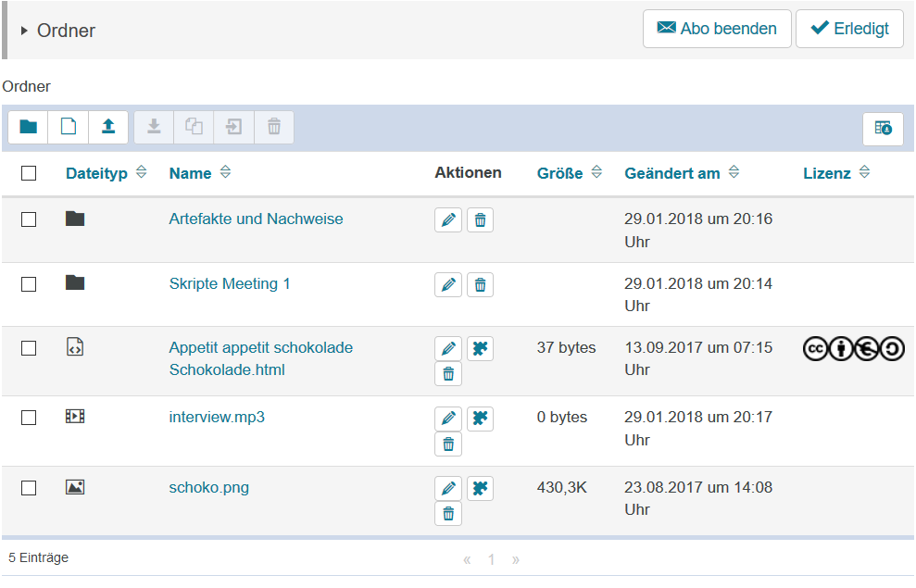Sort by Dateityp column header
The image size is (916, 588).
point(96,173)
